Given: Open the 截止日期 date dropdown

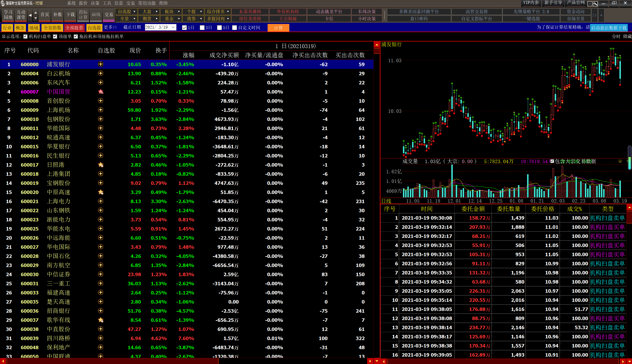Looking at the screenshot, I should click(x=173, y=27).
